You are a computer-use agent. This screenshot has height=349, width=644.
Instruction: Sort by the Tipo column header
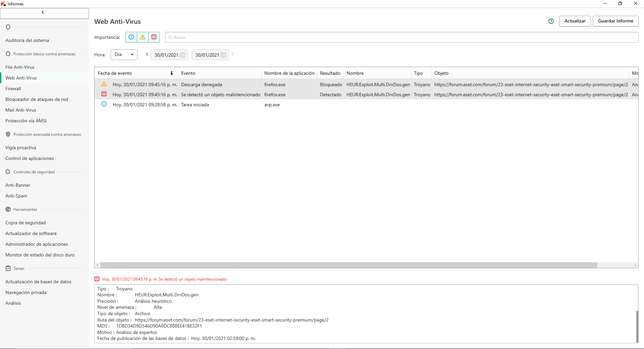pos(421,73)
